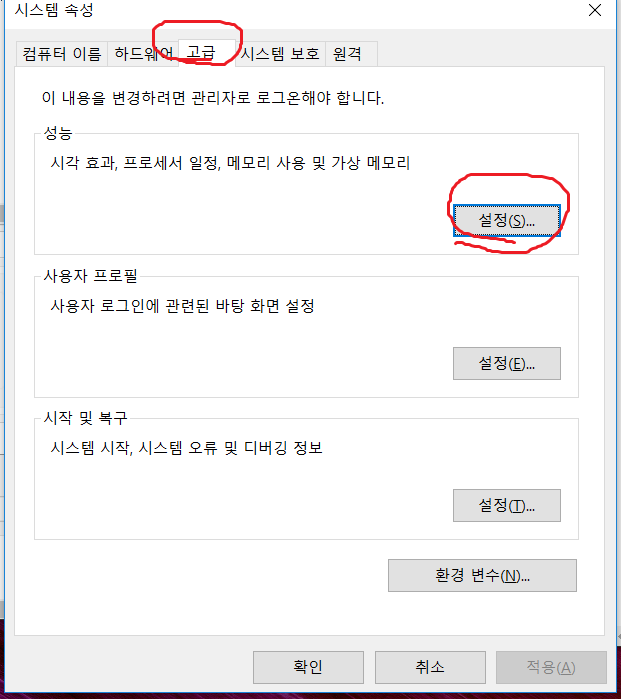Open startup and recovery 설정(T) button
The height and width of the screenshot is (699, 621).
507,506
